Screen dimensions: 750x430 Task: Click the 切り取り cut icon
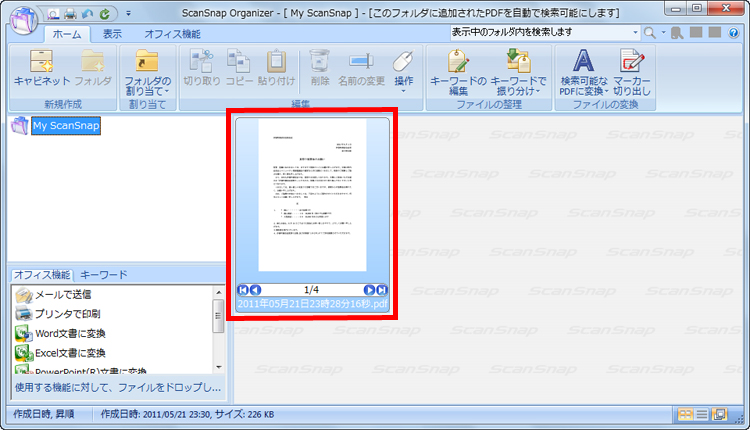coord(201,68)
